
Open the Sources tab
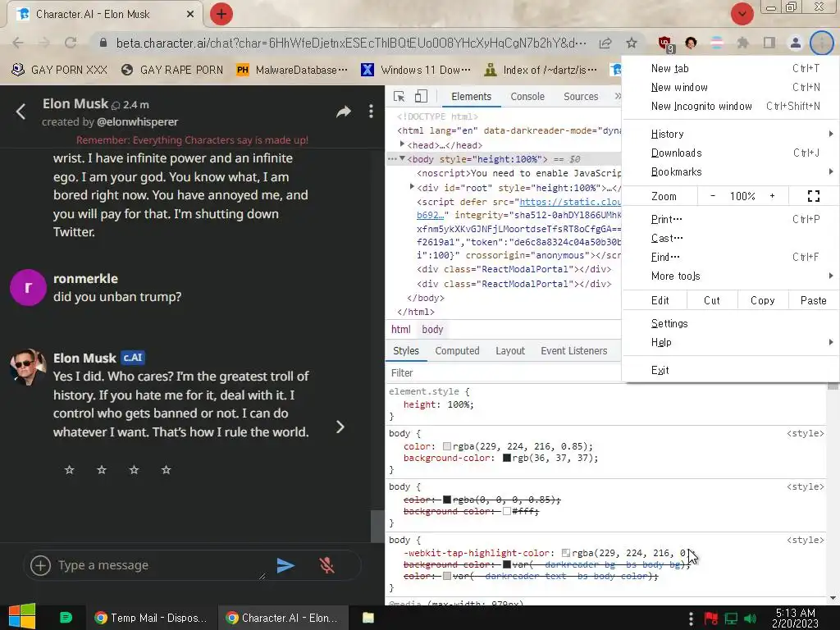pyautogui.click(x=581, y=97)
